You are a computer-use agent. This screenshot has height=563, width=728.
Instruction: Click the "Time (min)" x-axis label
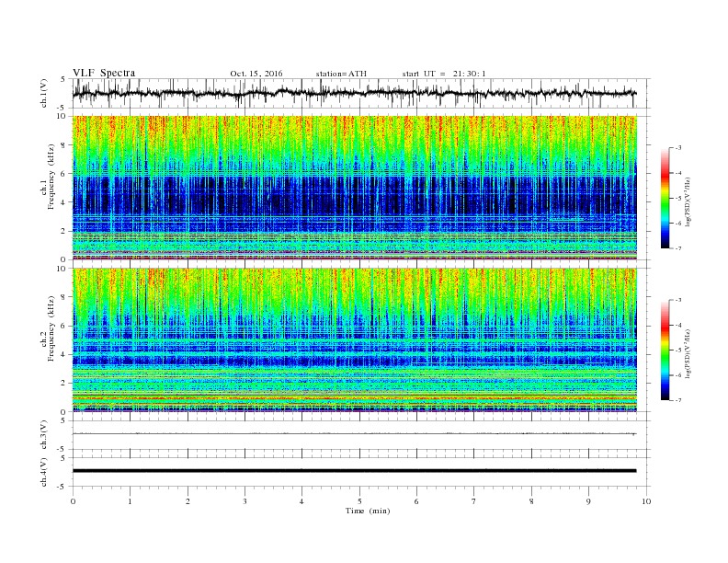[368, 511]
